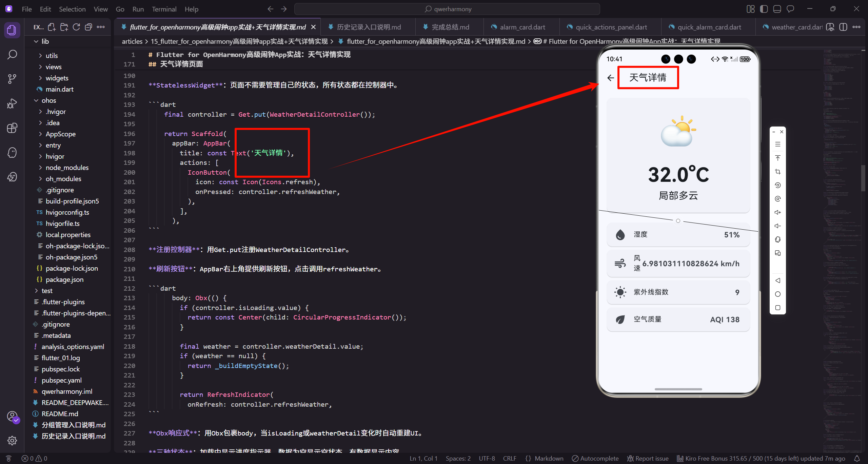The image size is (868, 464).
Task: Open the Terminal menu
Action: pos(164,9)
